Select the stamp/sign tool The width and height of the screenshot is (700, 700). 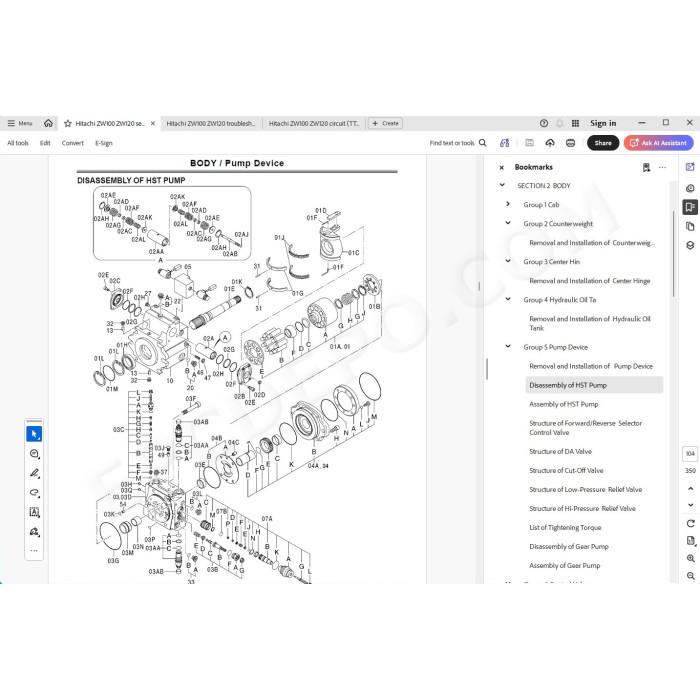pyautogui.click(x=34, y=532)
